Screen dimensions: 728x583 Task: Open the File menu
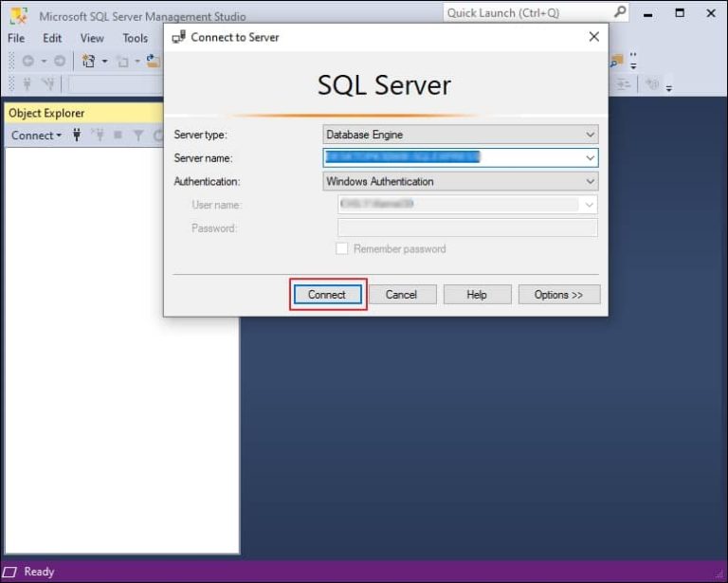pyautogui.click(x=16, y=38)
